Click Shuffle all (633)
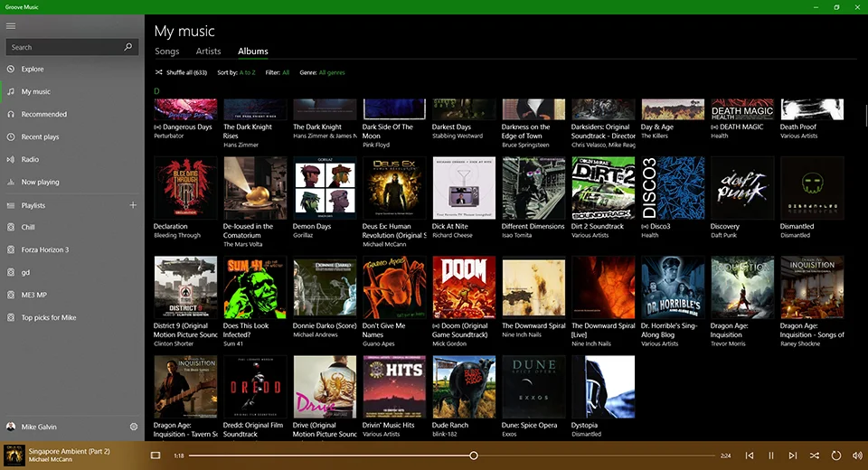 tap(181, 72)
